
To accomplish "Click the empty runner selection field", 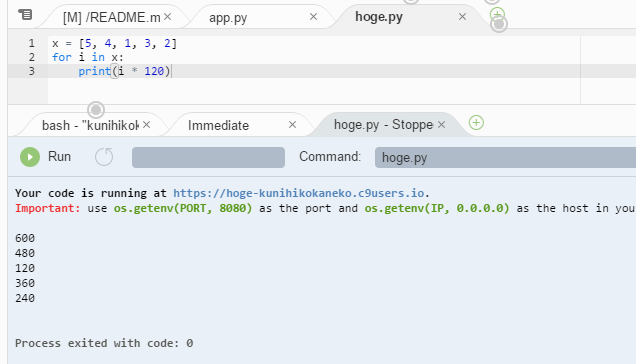I will (x=208, y=157).
